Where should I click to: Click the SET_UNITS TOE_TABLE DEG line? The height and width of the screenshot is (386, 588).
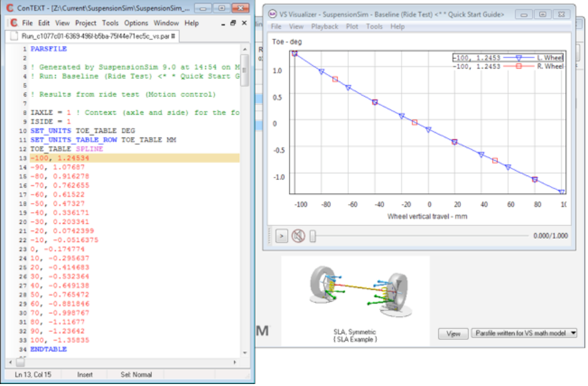pyautogui.click(x=83, y=131)
